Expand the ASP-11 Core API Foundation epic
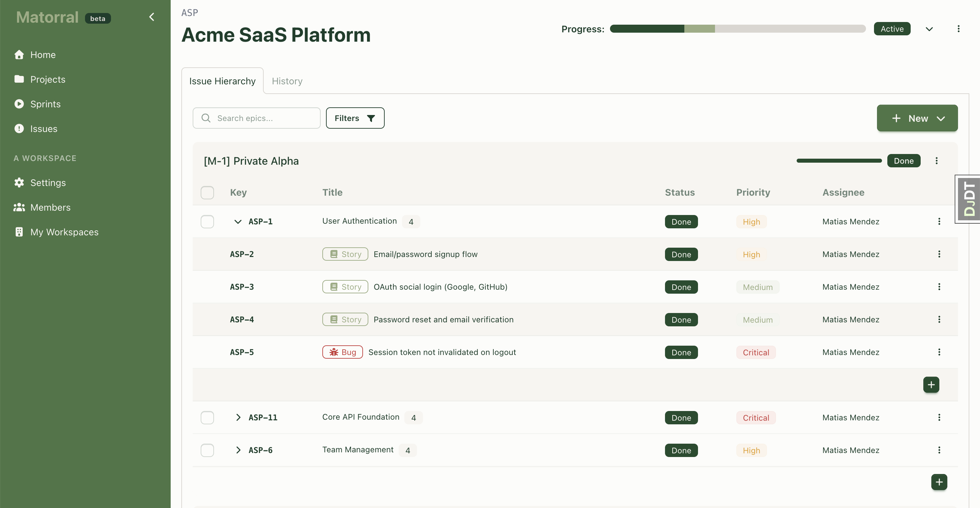Image resolution: width=980 pixels, height=508 pixels. [x=238, y=417]
